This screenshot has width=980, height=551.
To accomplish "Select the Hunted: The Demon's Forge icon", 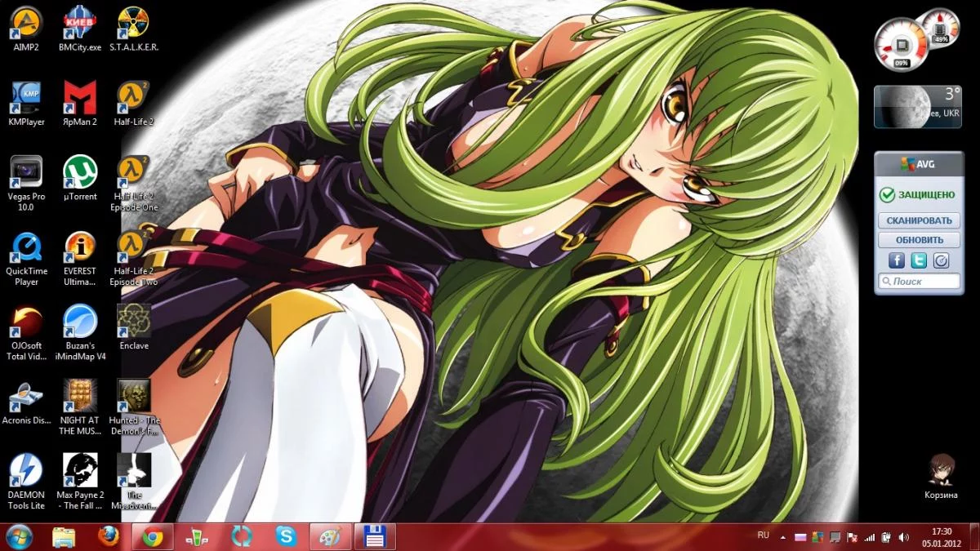I will pyautogui.click(x=134, y=407).
